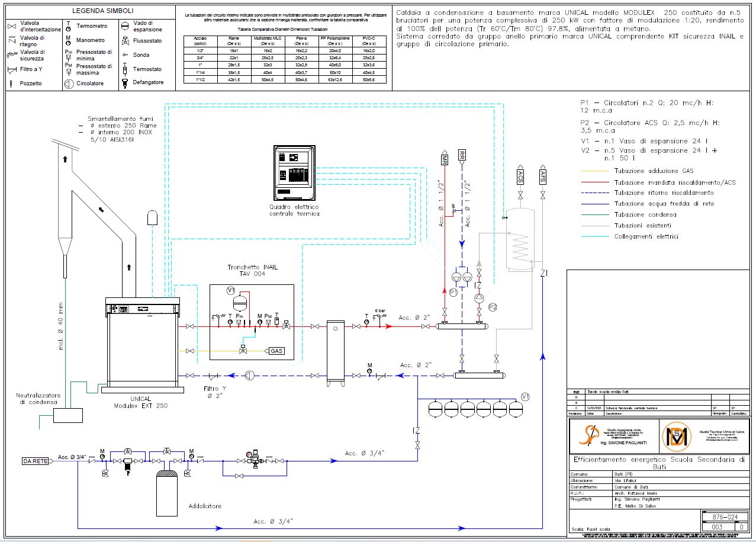Click the Vaso di espansione legend symbol
Viewport: 756px width, 542px height.
click(x=125, y=25)
